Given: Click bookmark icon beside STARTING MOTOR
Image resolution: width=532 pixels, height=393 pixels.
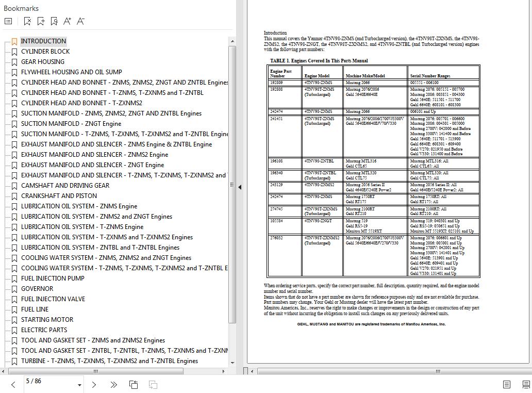Looking at the screenshot, I should click(x=14, y=320).
